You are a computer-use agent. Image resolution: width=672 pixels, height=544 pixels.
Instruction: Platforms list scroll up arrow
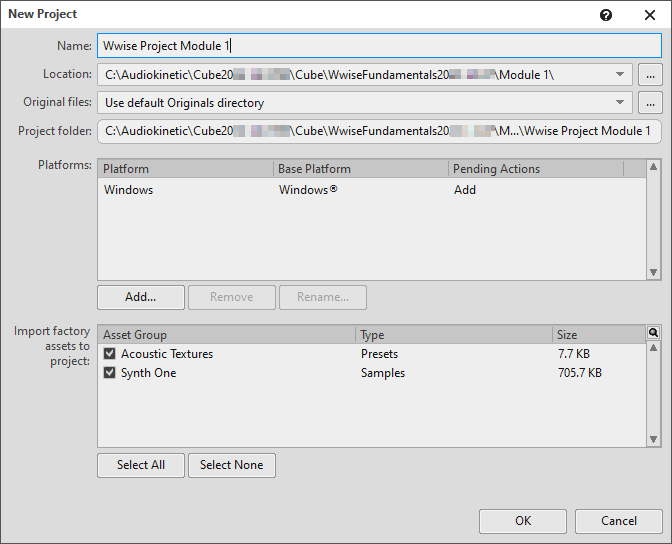(653, 167)
